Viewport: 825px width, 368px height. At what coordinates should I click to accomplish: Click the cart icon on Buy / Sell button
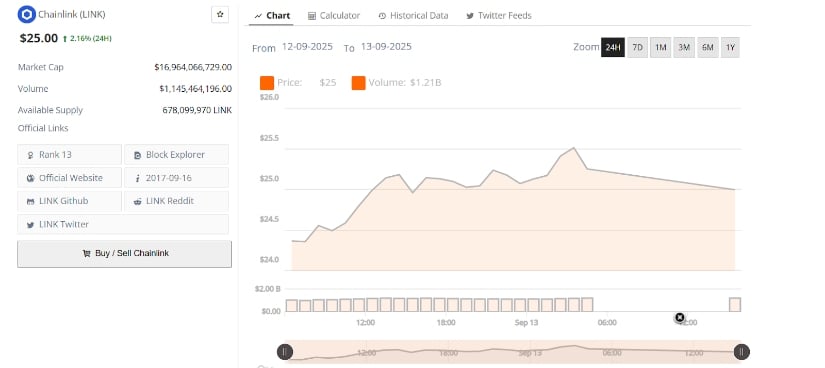[86, 253]
